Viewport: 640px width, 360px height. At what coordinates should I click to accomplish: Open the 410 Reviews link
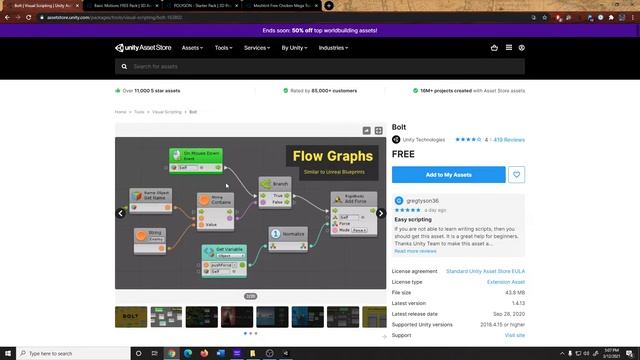[x=509, y=140]
